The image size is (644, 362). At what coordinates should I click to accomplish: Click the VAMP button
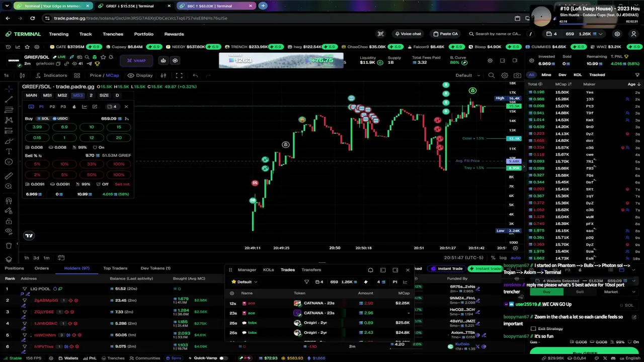point(136,60)
